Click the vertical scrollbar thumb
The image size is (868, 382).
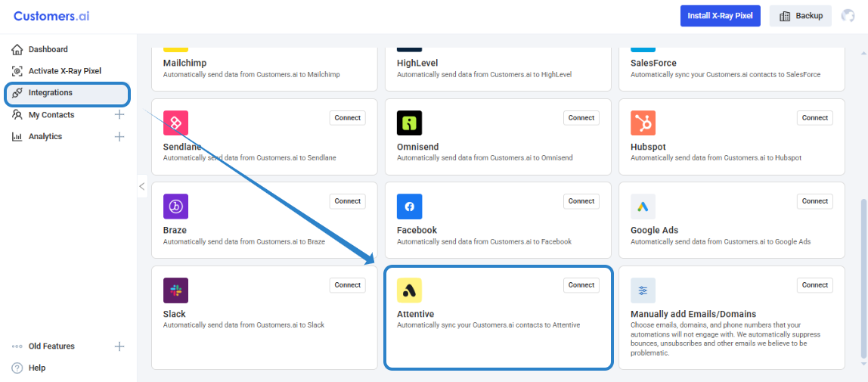pyautogui.click(x=863, y=278)
